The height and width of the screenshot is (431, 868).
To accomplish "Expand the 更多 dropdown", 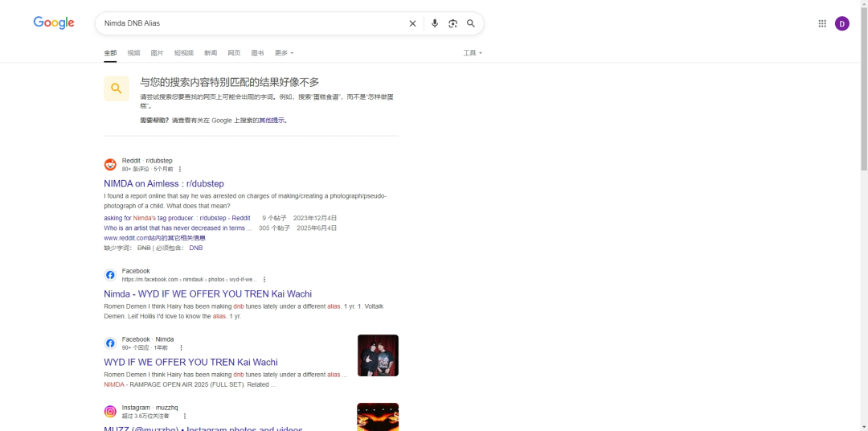I will (284, 52).
